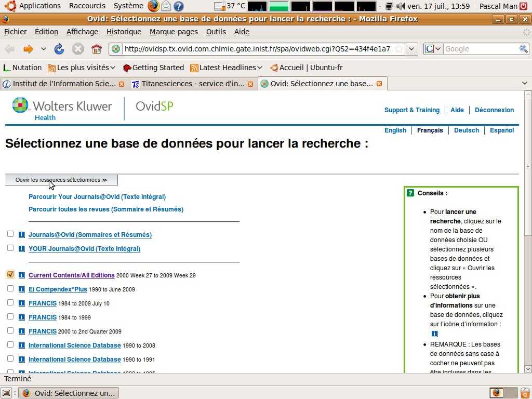Open the search engine chooser dropdown
Viewport: 532px width, 399px height.
pos(434,49)
